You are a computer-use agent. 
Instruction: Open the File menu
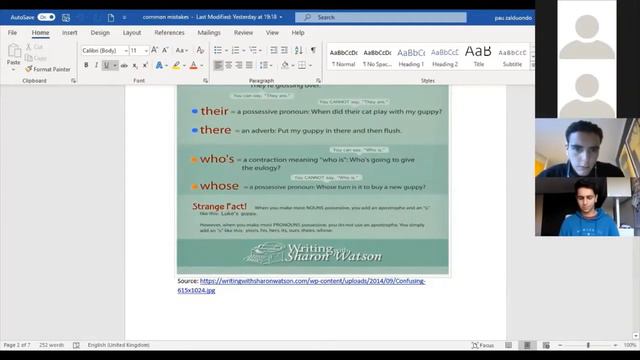[x=13, y=33]
